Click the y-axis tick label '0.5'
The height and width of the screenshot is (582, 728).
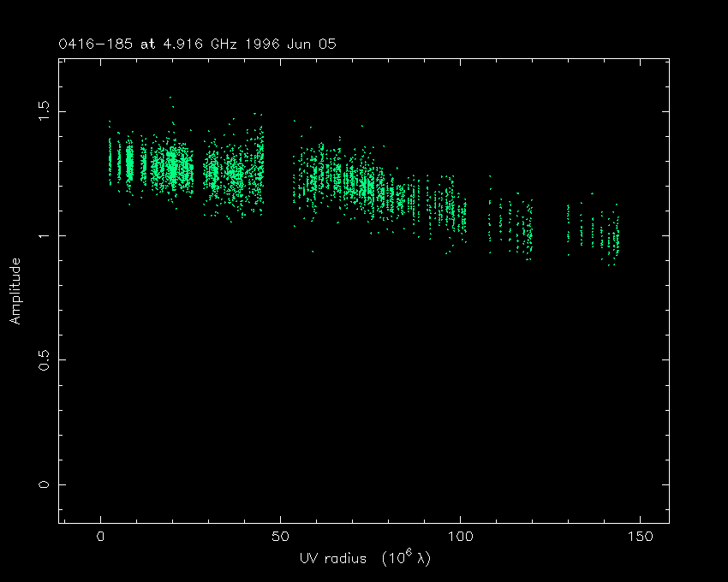(x=45, y=359)
